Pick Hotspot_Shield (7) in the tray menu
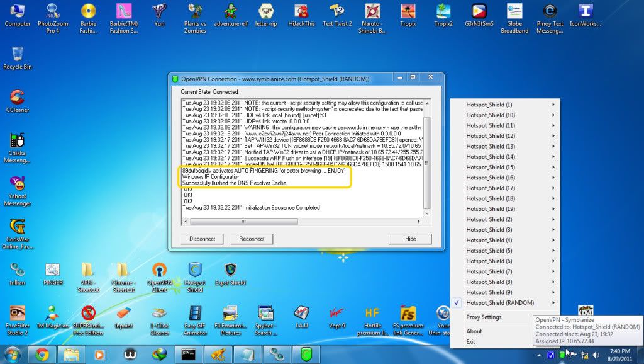644x364 pixels. (x=505, y=271)
